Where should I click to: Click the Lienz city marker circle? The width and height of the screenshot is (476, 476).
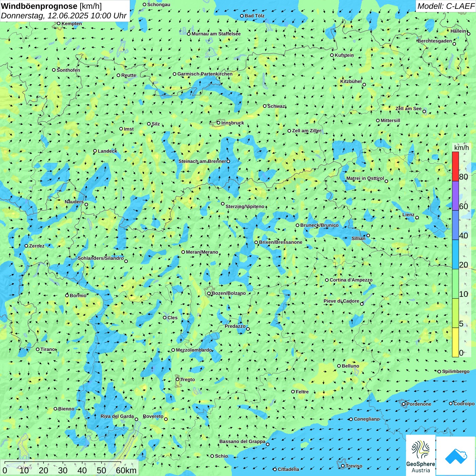[417, 218]
